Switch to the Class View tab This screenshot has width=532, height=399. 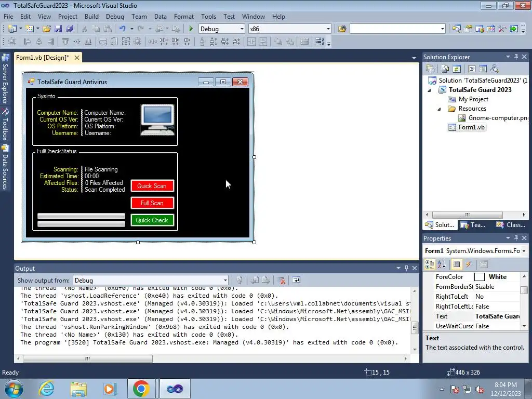point(511,224)
